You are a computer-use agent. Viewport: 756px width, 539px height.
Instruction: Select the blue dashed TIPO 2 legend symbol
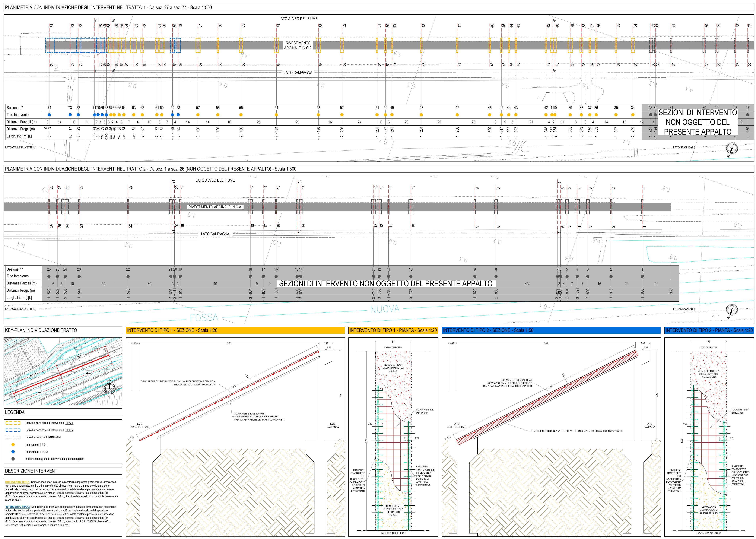click(x=13, y=430)
